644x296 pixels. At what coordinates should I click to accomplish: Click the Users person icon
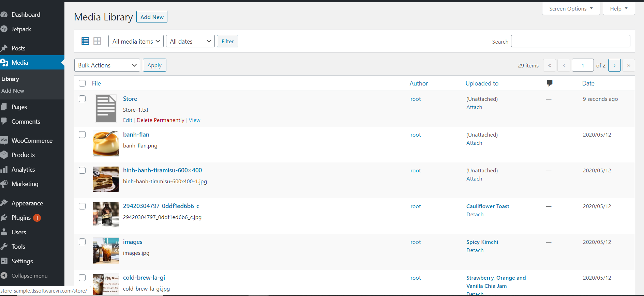point(4,232)
